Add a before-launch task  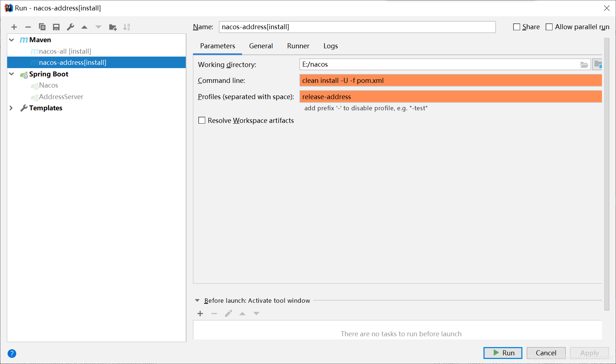[200, 314]
